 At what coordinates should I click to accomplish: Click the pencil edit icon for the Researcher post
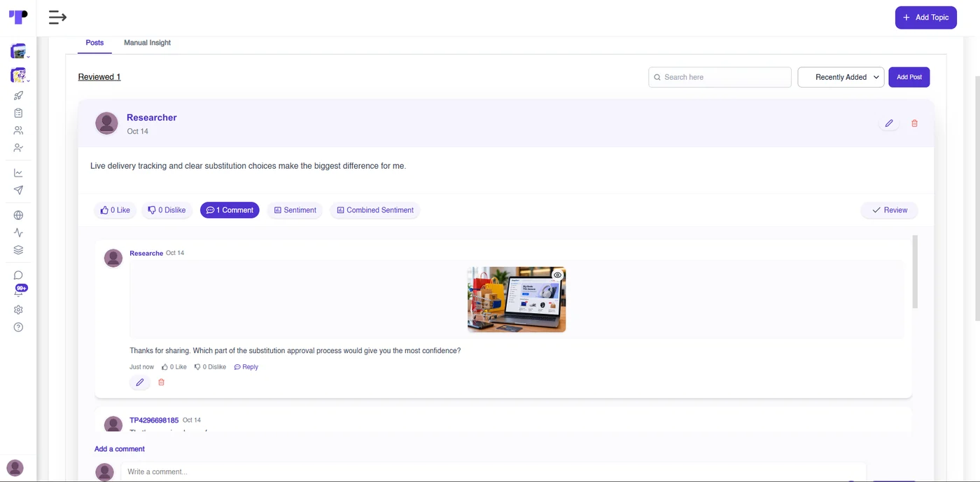pos(889,123)
